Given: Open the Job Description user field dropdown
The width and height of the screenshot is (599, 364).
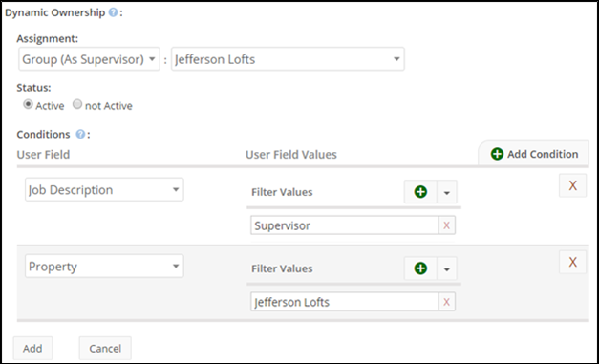Looking at the screenshot, I should tap(104, 189).
